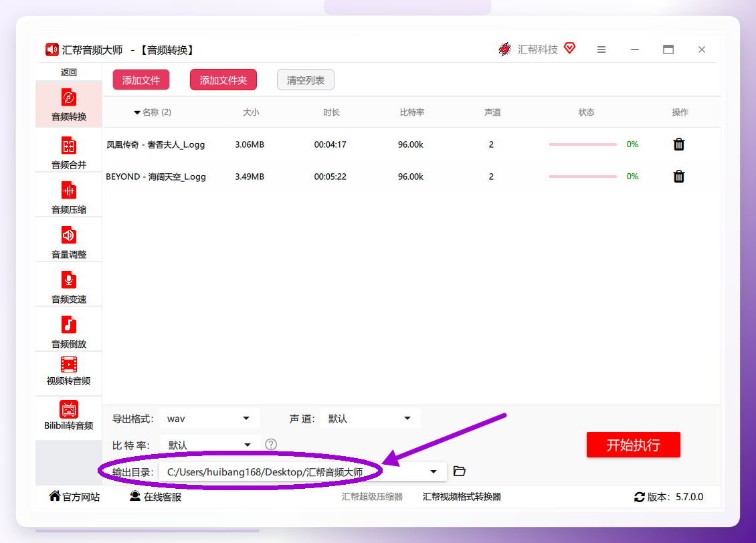This screenshot has width=756, height=543.
Task: Click the 时长 duration column header
Action: (331, 112)
